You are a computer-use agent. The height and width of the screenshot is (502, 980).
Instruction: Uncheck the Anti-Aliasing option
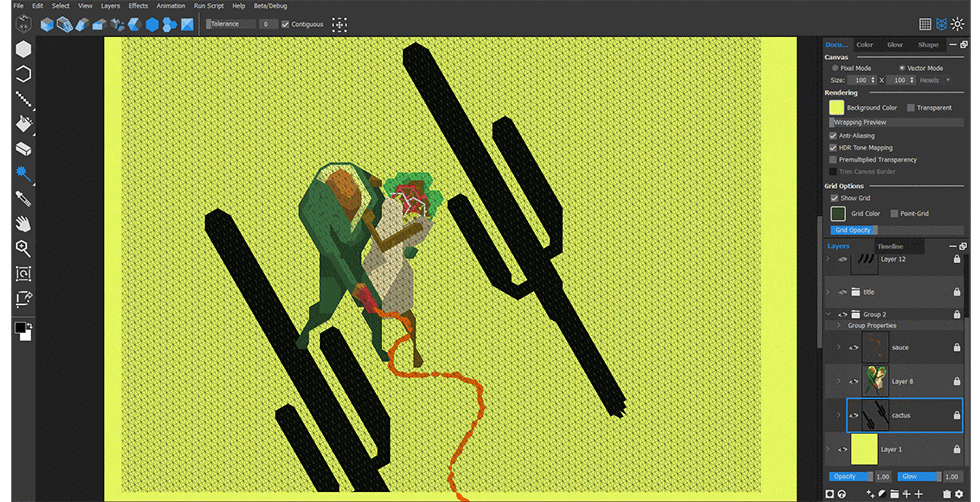[833, 135]
